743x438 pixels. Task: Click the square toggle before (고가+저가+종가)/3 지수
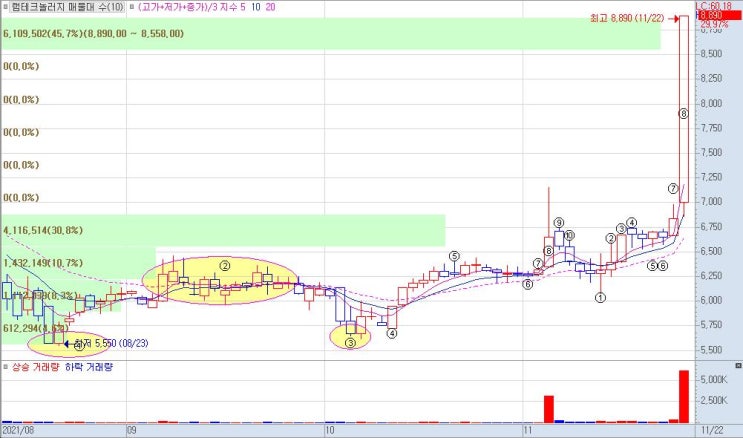coord(131,7)
